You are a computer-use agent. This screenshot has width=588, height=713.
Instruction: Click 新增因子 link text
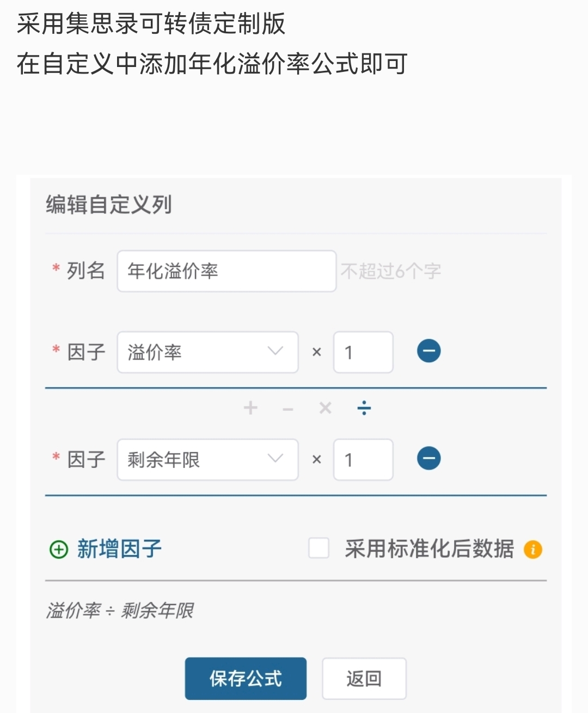[119, 549]
